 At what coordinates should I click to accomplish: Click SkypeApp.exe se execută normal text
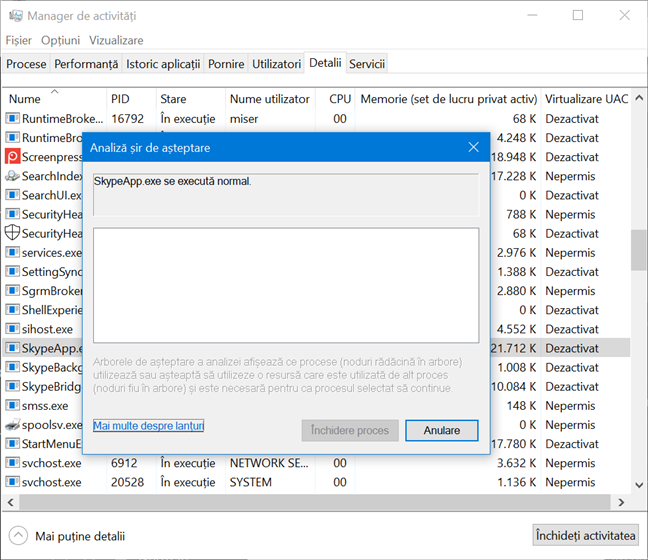tap(172, 181)
